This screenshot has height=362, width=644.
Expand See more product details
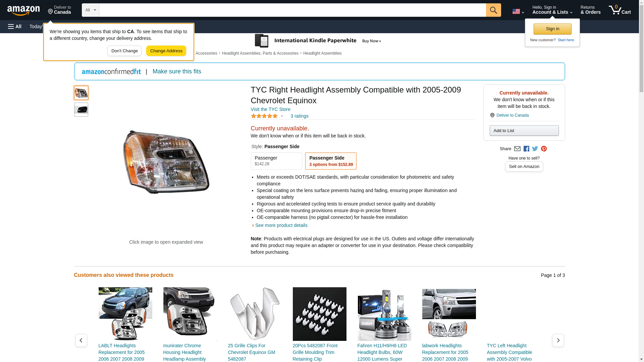pos(281,225)
